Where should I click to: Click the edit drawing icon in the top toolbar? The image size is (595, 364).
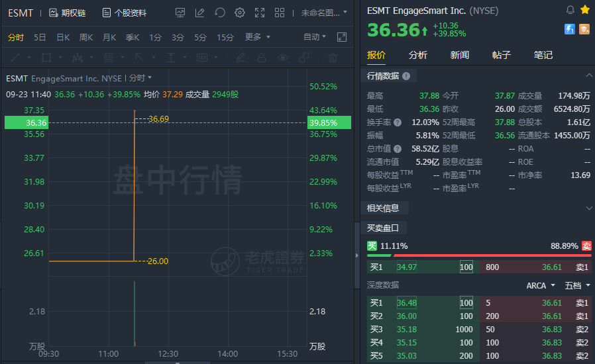(x=199, y=13)
